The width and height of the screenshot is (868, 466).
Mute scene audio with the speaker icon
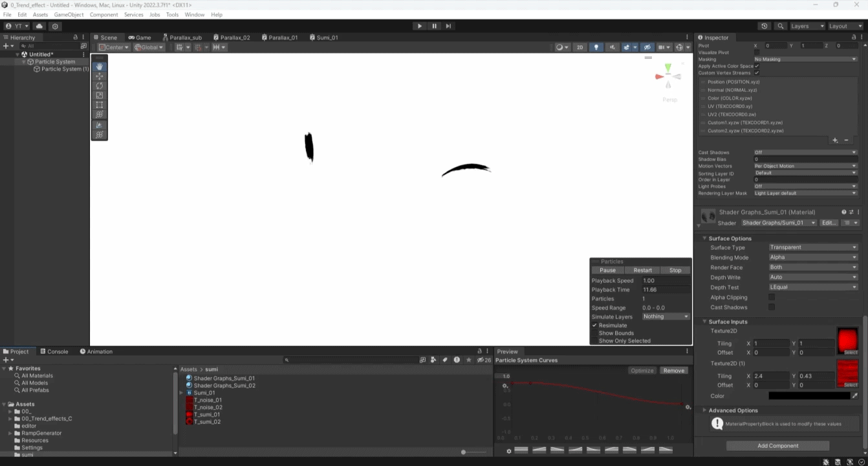[x=612, y=47]
